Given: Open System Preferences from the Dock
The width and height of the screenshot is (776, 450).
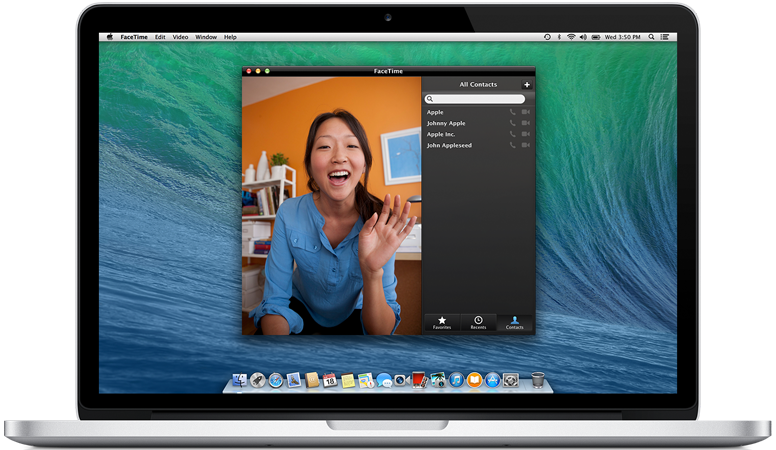Looking at the screenshot, I should 510,380.
